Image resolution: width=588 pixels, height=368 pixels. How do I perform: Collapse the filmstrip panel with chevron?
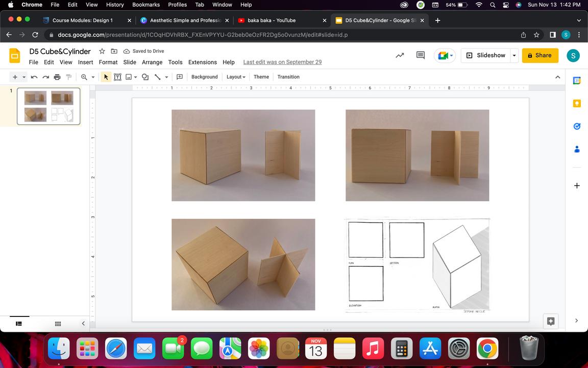(x=83, y=324)
